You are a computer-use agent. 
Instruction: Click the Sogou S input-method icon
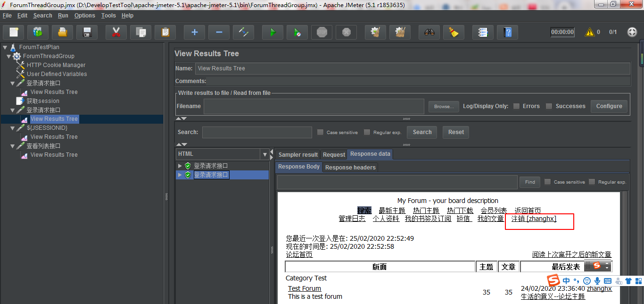pyautogui.click(x=554, y=281)
